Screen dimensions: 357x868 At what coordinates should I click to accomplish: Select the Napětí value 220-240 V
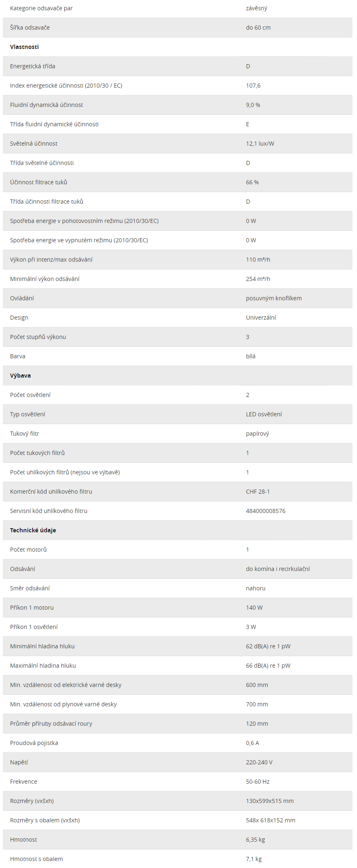point(259,762)
